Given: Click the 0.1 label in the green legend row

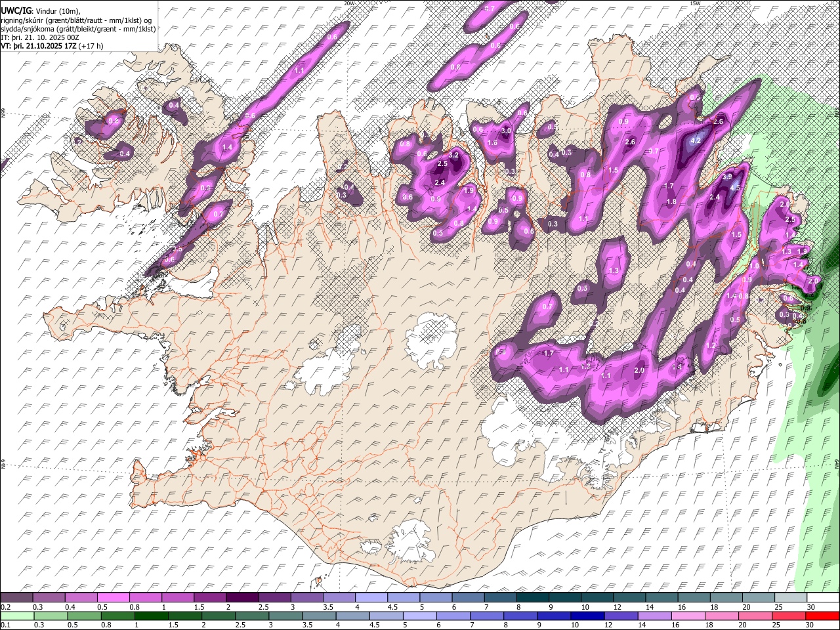Looking at the screenshot, I should tap(5, 625).
